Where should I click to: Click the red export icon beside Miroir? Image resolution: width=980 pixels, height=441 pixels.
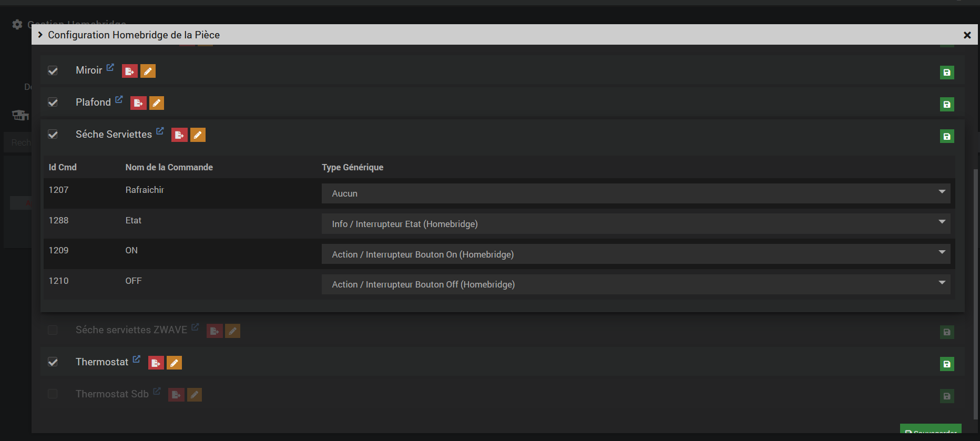tap(129, 71)
